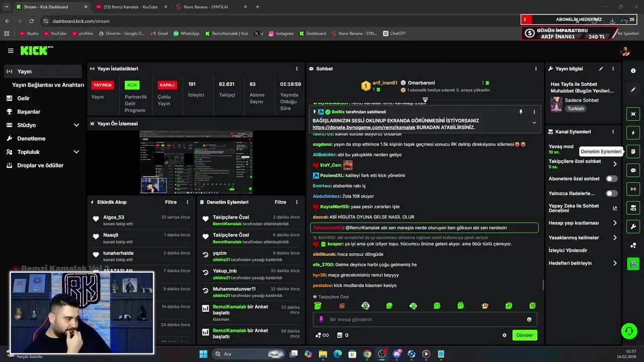This screenshot has width=644, height=362.
Task: Open the hamburger menu next to Kick logo
Action: pyautogui.click(x=11, y=51)
